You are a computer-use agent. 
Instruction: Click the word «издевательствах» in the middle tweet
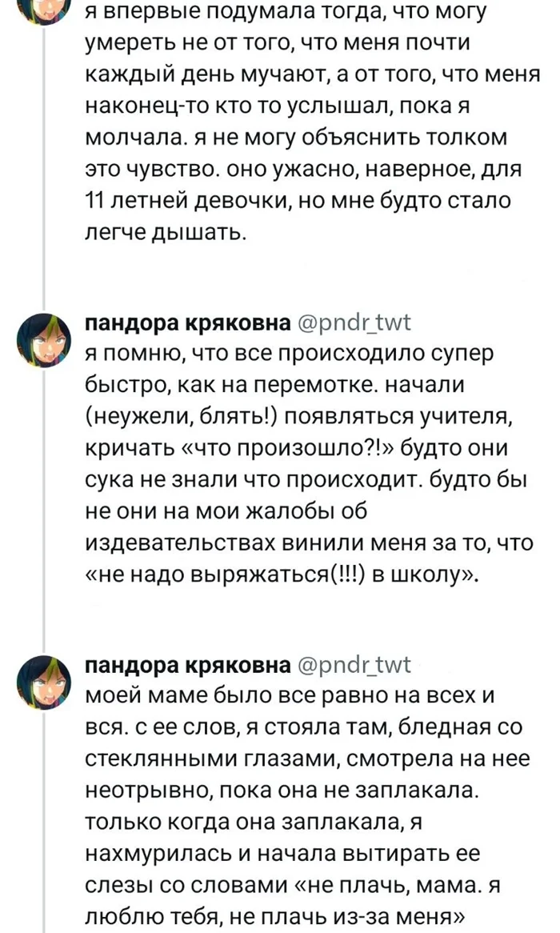click(x=178, y=543)
